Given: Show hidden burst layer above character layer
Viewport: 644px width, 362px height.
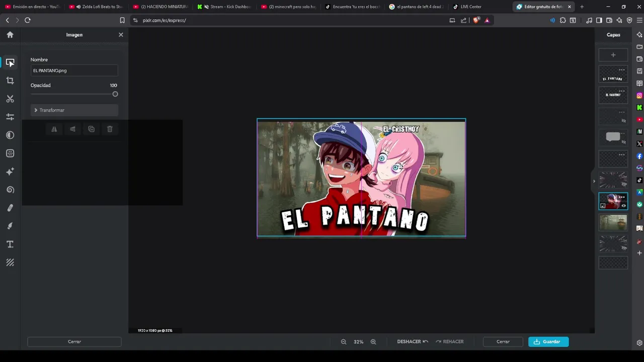Looking at the screenshot, I should tap(624, 185).
